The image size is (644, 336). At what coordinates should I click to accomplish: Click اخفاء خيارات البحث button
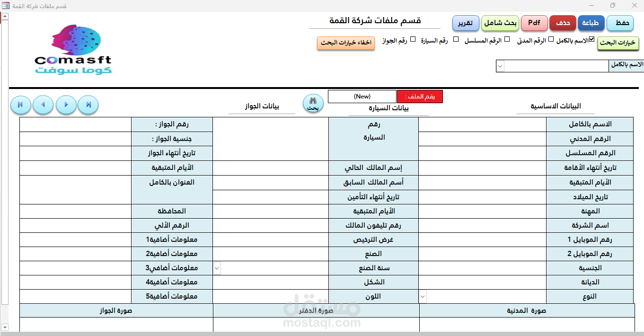[346, 43]
